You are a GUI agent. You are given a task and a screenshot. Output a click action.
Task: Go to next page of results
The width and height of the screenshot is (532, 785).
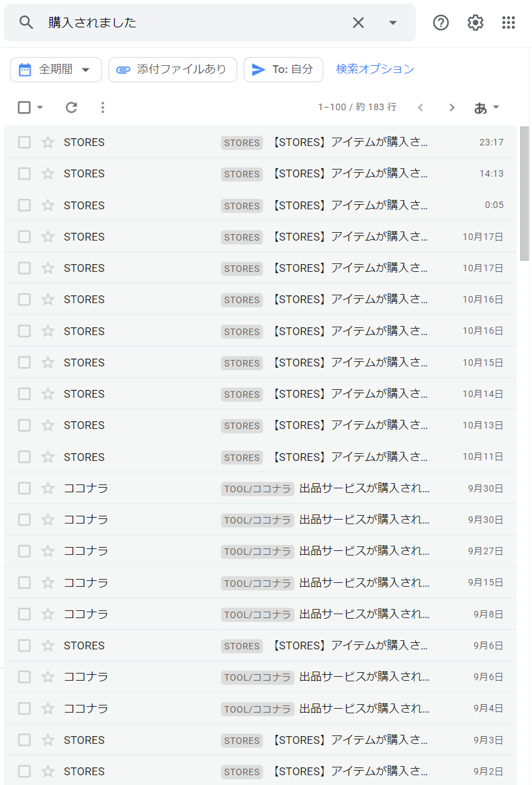(x=452, y=108)
